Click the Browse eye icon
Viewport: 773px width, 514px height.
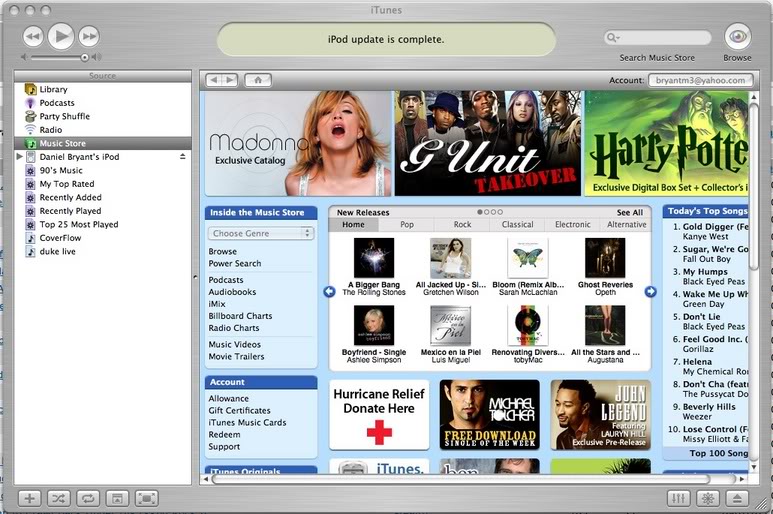coord(738,36)
